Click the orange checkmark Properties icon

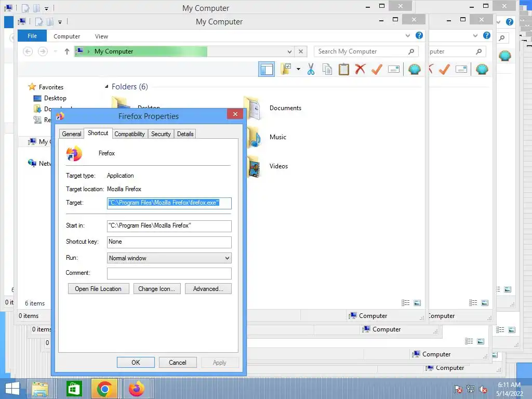377,69
